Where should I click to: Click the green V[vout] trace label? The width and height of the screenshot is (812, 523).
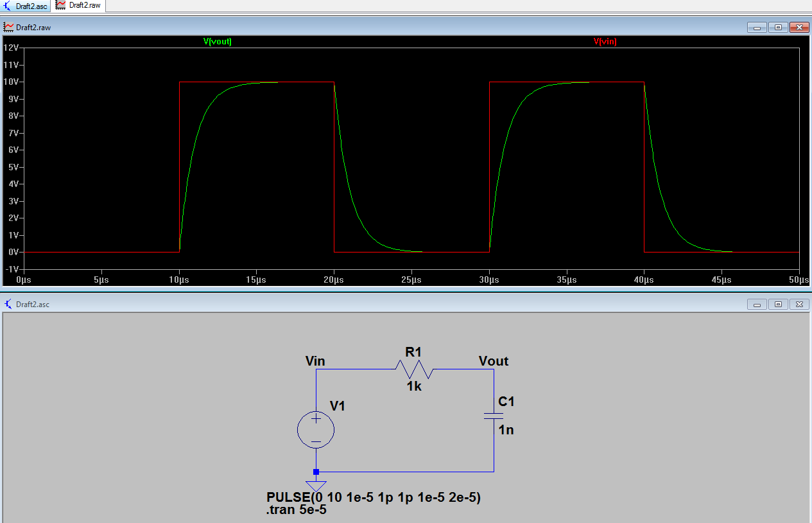pos(217,41)
